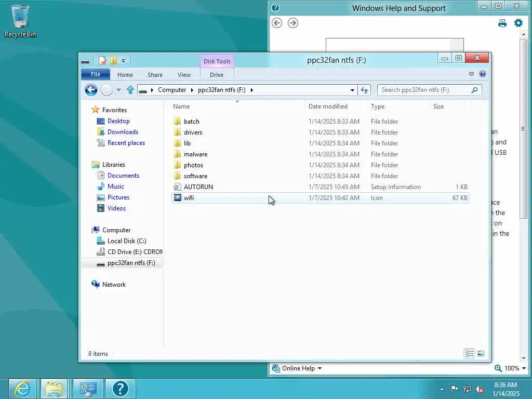
Task: Go up one folder level
Action: (x=130, y=90)
